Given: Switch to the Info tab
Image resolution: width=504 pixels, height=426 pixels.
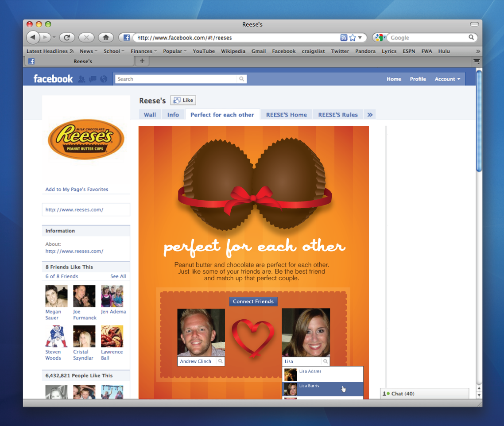Looking at the screenshot, I should click(173, 114).
